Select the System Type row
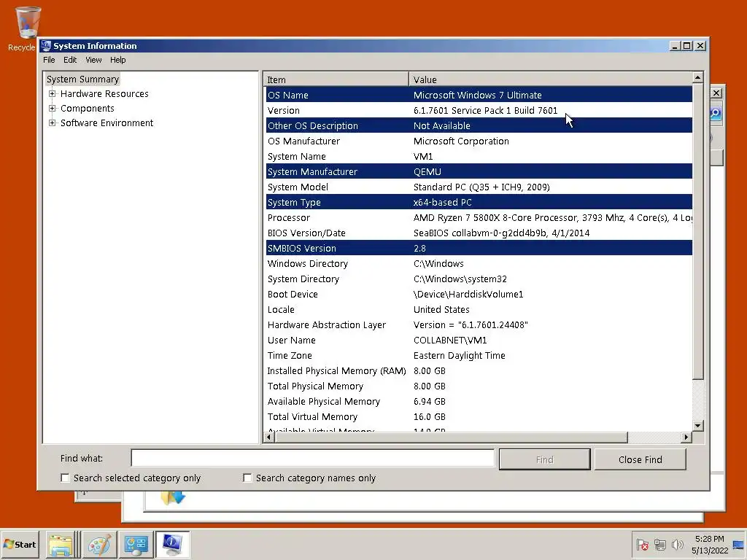Image resolution: width=747 pixels, height=560 pixels. pyautogui.click(x=479, y=202)
